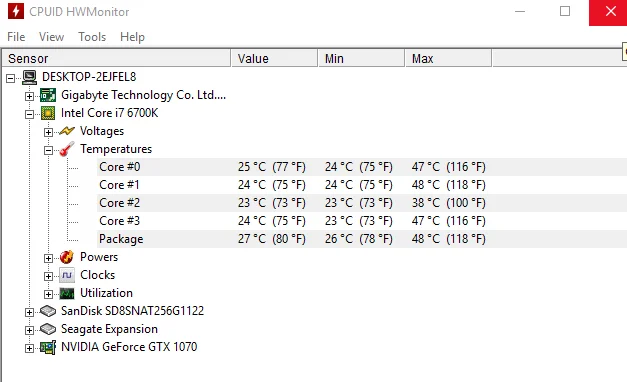
Task: Click Core #0 max value 47 °C (116 °F)
Action: [x=448, y=167]
